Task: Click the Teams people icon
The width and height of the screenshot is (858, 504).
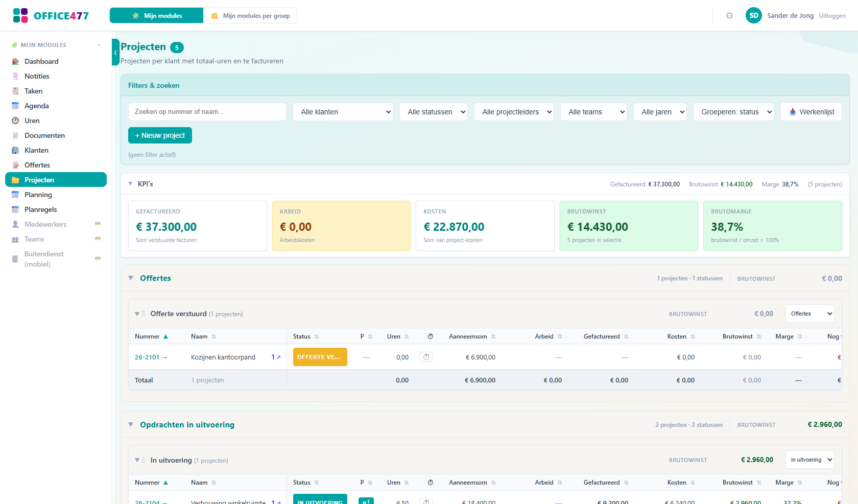Action: click(x=15, y=239)
